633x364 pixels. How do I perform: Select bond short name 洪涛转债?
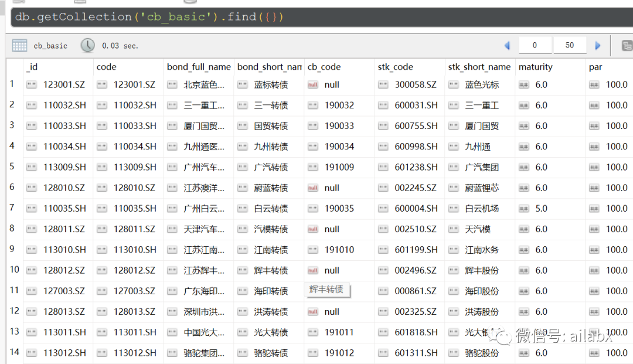[271, 312]
